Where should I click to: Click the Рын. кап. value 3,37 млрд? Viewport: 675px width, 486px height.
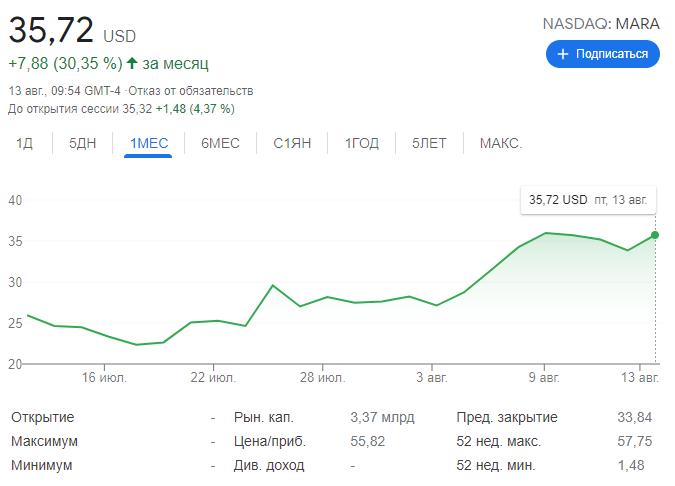click(382, 417)
